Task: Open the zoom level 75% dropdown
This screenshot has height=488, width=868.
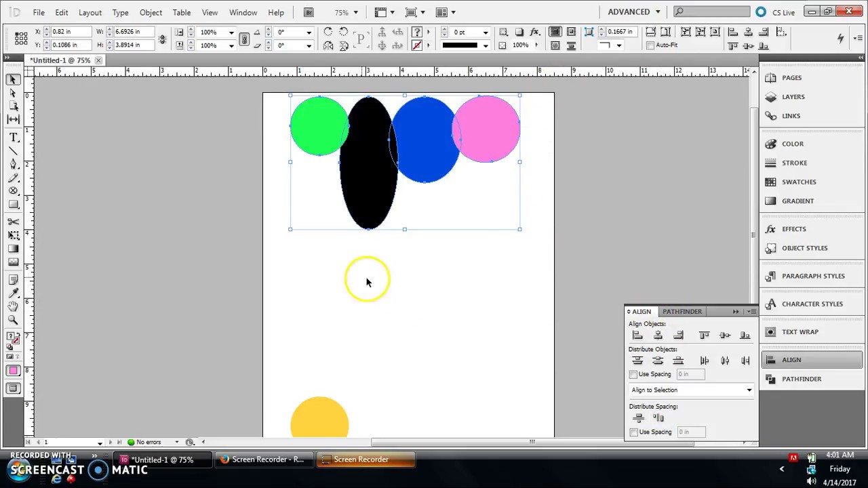Action: (x=356, y=12)
